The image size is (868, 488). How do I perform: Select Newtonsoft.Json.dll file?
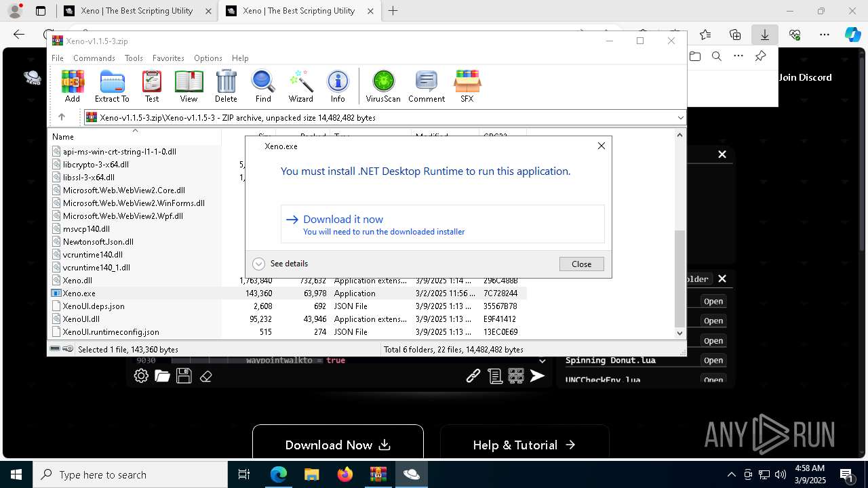98,242
